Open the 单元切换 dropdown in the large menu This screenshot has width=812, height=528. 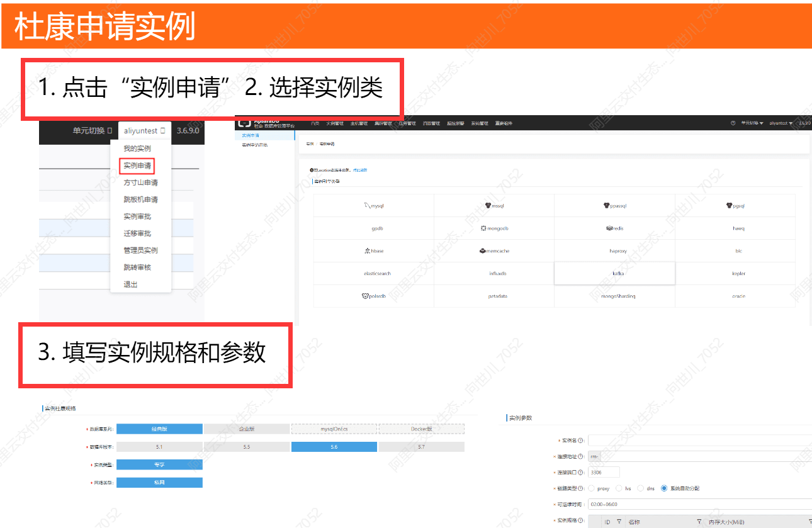pyautogui.click(x=93, y=131)
